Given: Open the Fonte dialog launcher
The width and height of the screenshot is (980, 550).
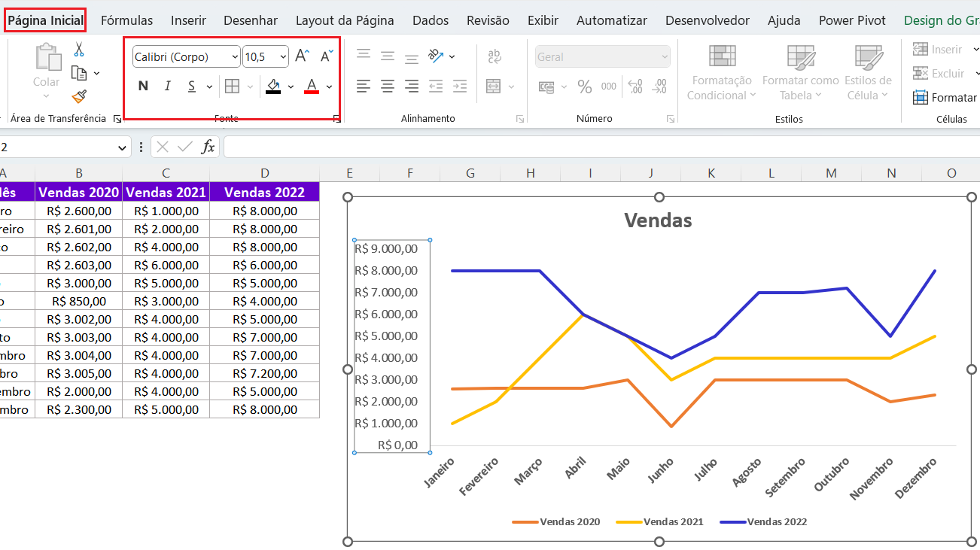Looking at the screenshot, I should pyautogui.click(x=336, y=119).
